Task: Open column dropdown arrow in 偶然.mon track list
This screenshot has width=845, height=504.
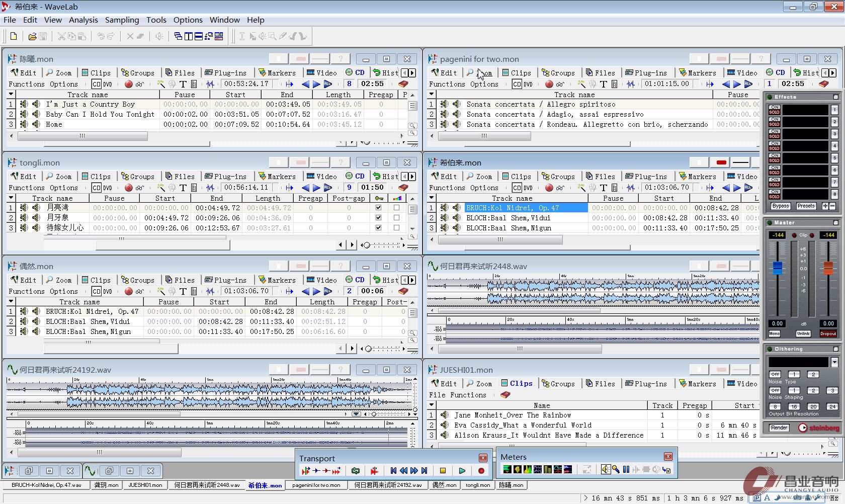Action: (11, 302)
